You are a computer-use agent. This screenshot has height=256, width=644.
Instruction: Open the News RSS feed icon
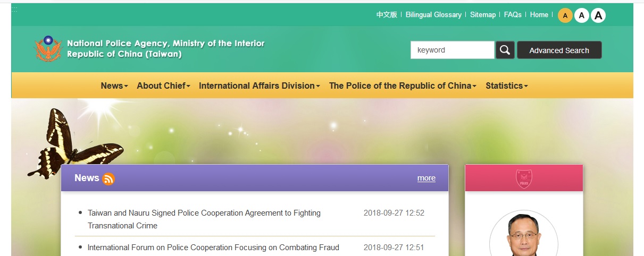click(x=108, y=179)
